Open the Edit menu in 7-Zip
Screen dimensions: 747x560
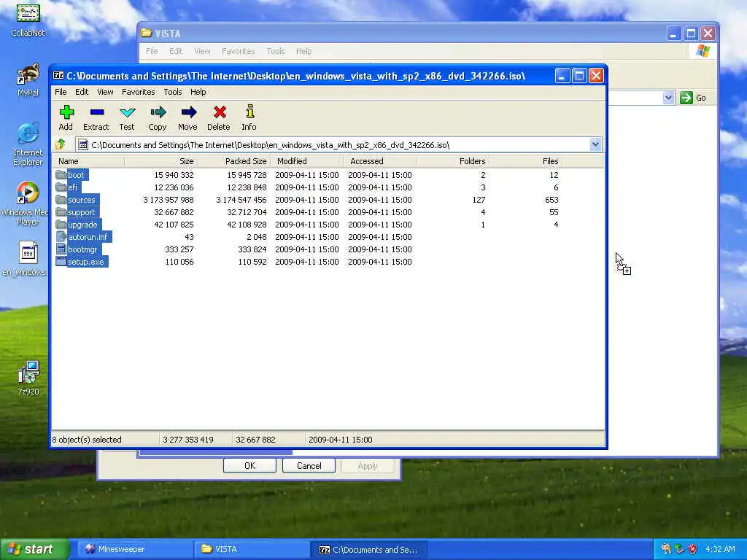(x=82, y=92)
